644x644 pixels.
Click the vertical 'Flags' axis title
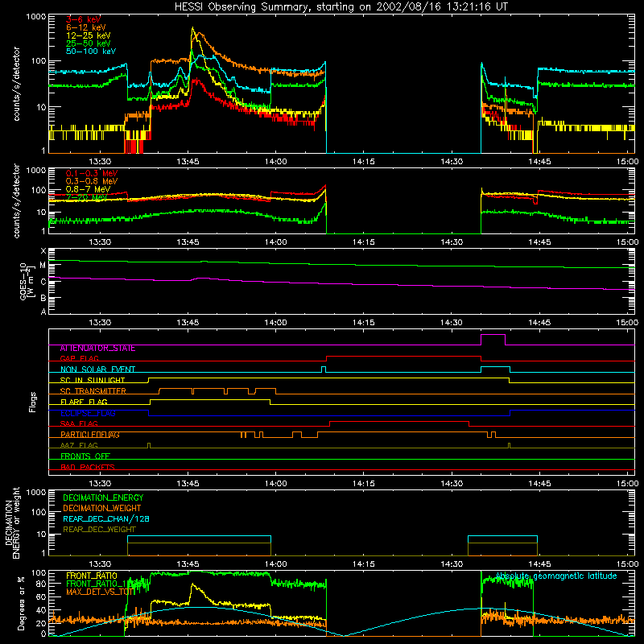pos(33,402)
